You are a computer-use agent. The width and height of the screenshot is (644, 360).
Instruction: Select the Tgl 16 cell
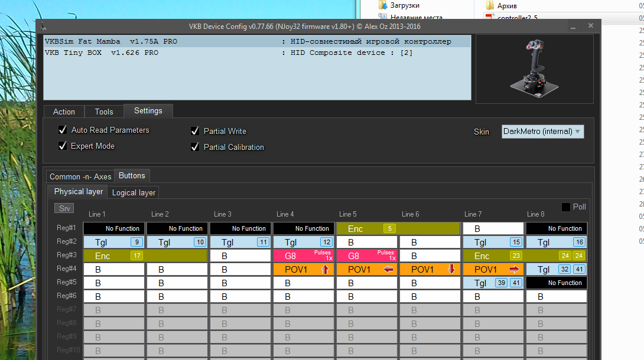[557, 242]
